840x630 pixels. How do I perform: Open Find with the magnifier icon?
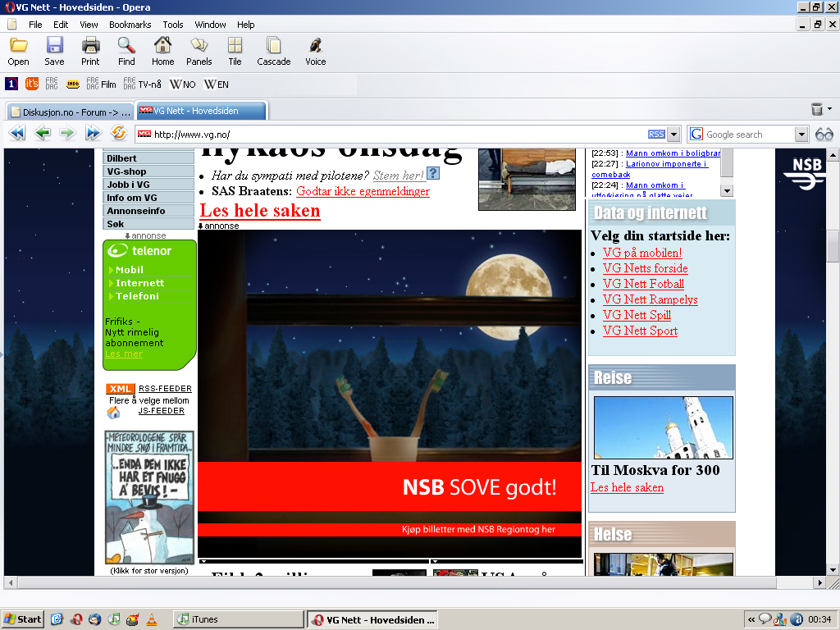point(126,52)
